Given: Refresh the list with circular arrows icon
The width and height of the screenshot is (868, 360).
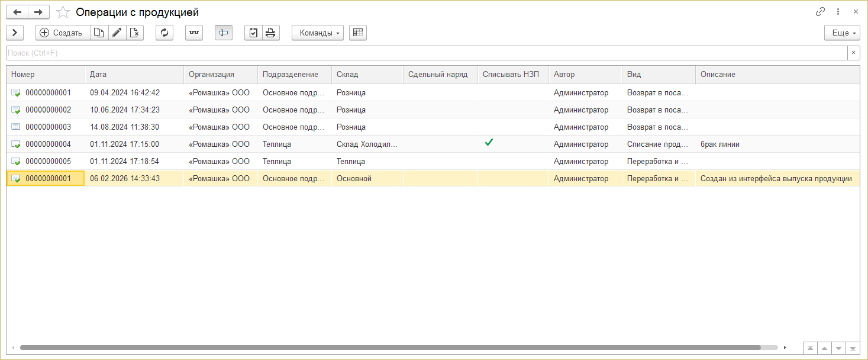Looking at the screenshot, I should click(x=164, y=33).
